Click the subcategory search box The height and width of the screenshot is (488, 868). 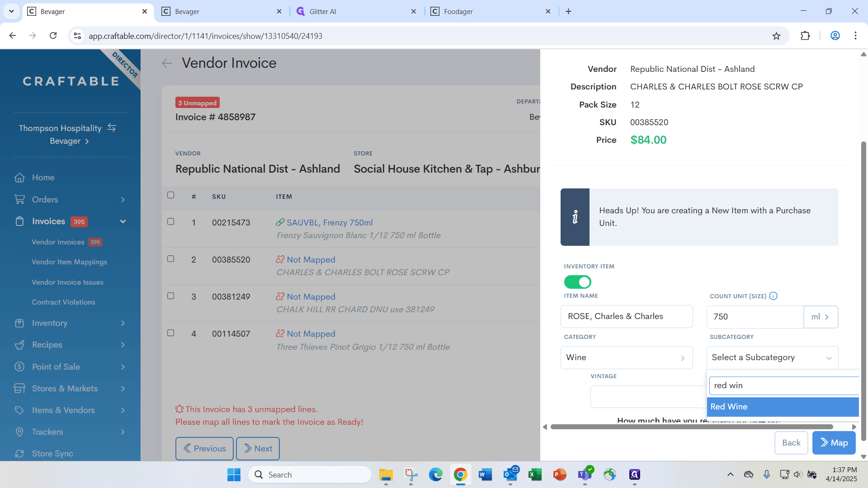click(784, 385)
